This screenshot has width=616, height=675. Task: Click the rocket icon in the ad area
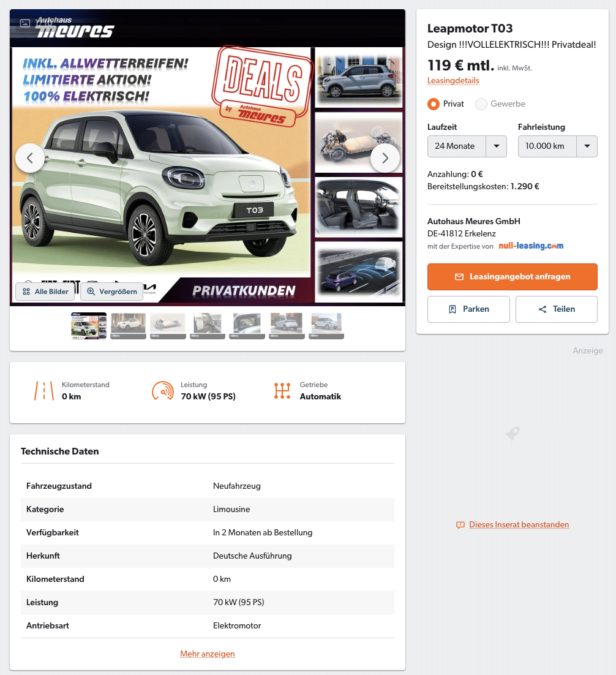pos(513,433)
